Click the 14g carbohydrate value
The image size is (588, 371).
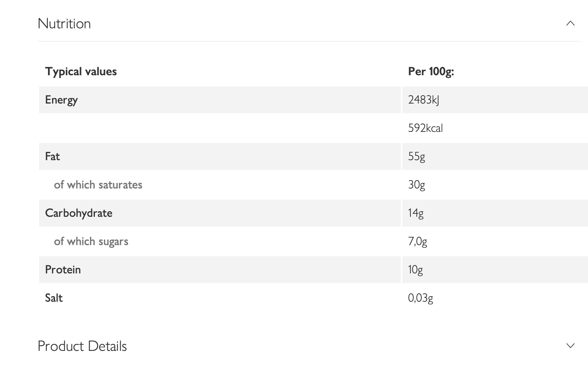pos(416,213)
